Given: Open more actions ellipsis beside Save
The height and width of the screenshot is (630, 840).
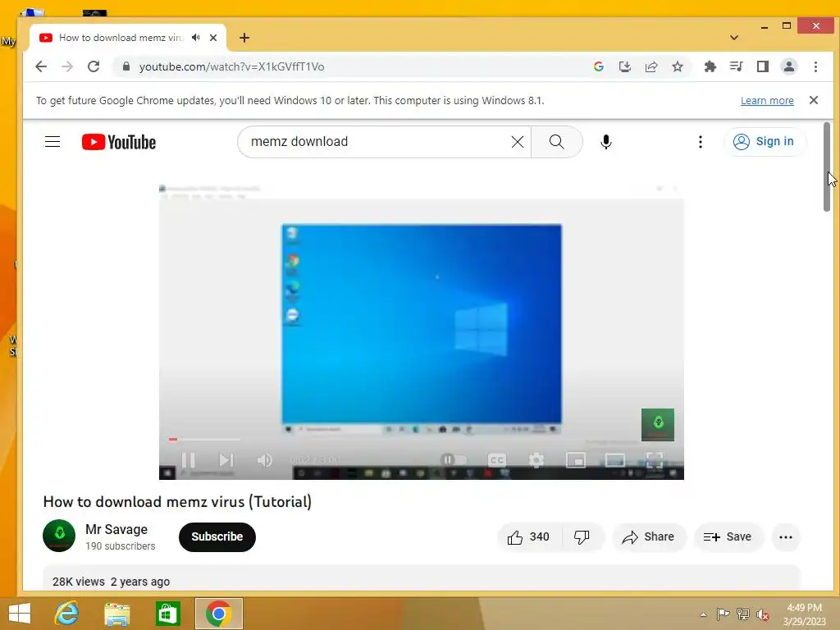Looking at the screenshot, I should (785, 536).
